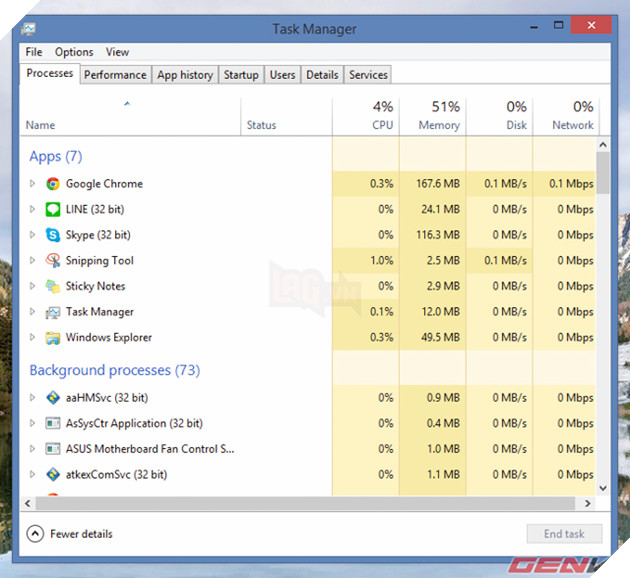Collapse view with Fewer details toggle
Viewport: 630px width, 578px height.
coord(36,534)
